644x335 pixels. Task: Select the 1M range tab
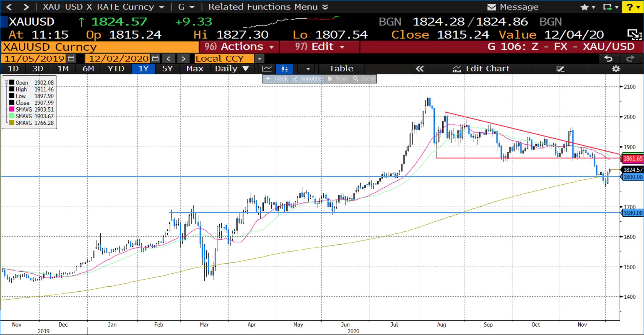[x=63, y=69]
